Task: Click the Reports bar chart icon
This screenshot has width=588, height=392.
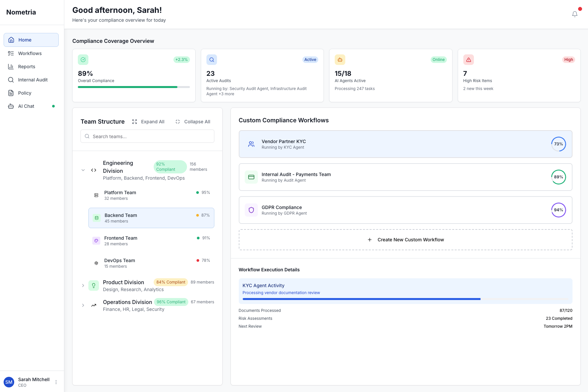Action: pyautogui.click(x=11, y=67)
